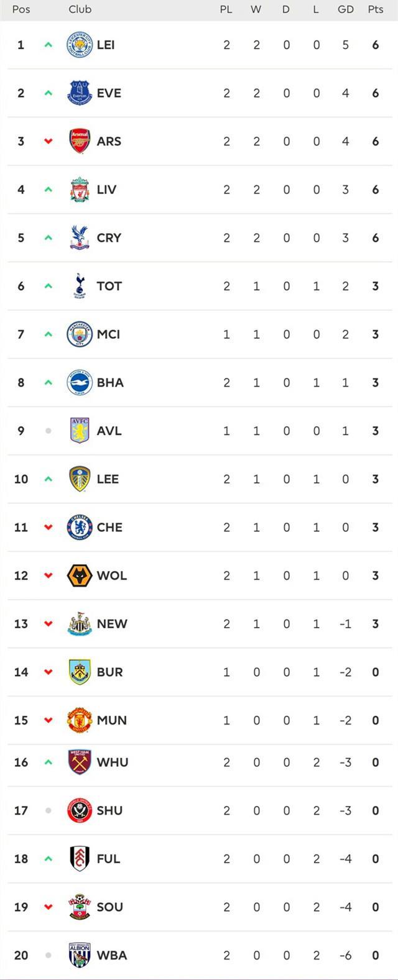Click the Manchester United crest
The width and height of the screenshot is (398, 980).
(x=80, y=720)
